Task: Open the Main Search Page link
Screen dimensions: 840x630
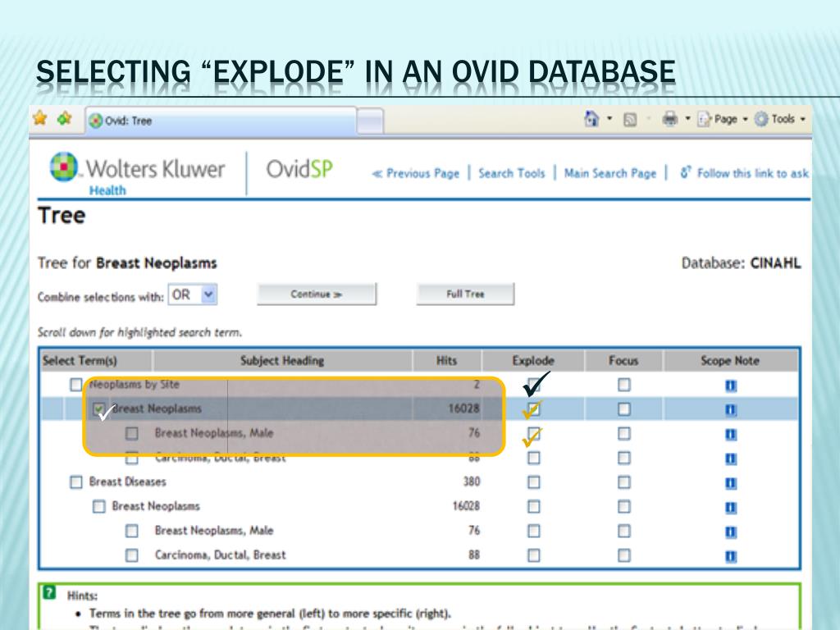Action: tap(610, 174)
